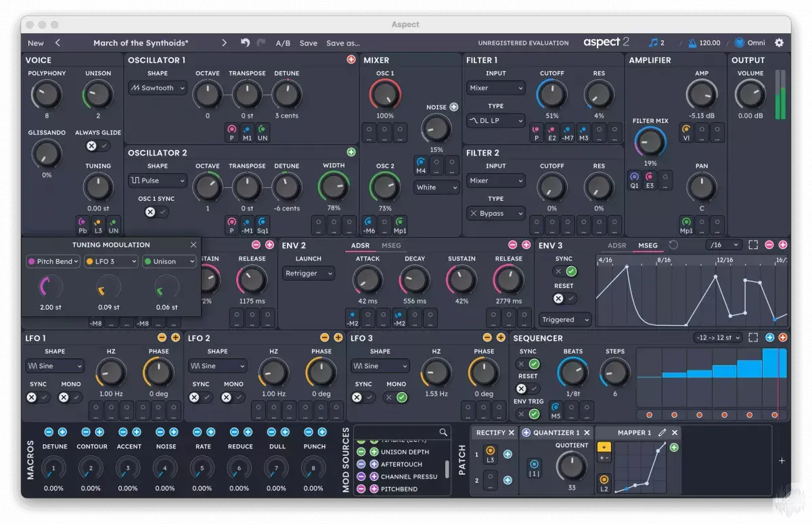Select the ENV 3 MSEG tab
The image size is (812, 524).
coord(648,245)
